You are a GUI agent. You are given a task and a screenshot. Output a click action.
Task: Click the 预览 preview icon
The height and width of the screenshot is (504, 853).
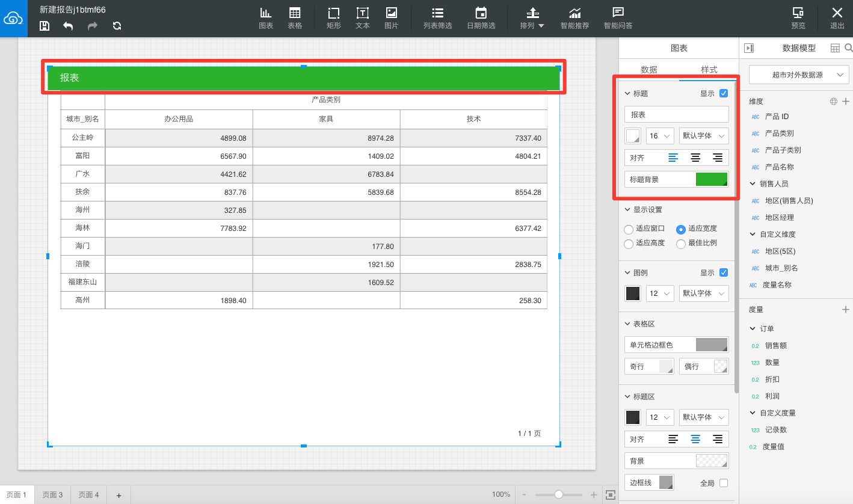798,18
